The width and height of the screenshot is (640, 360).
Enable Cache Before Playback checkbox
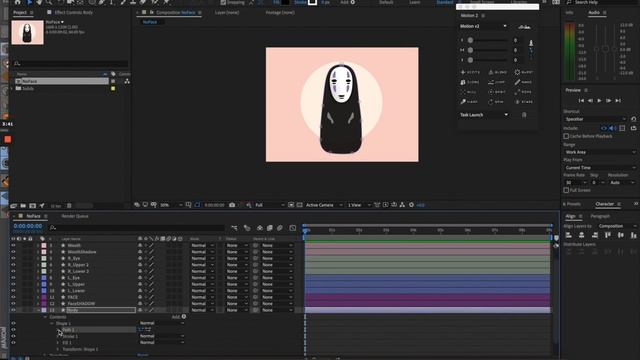coord(566,136)
